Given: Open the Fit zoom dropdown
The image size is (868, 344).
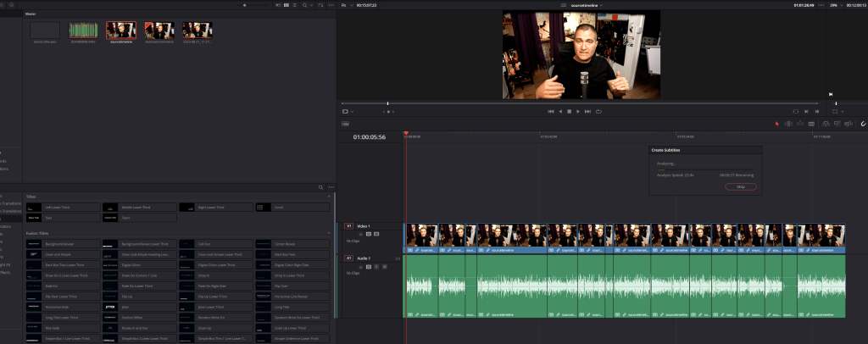Looking at the screenshot, I should (x=347, y=5).
